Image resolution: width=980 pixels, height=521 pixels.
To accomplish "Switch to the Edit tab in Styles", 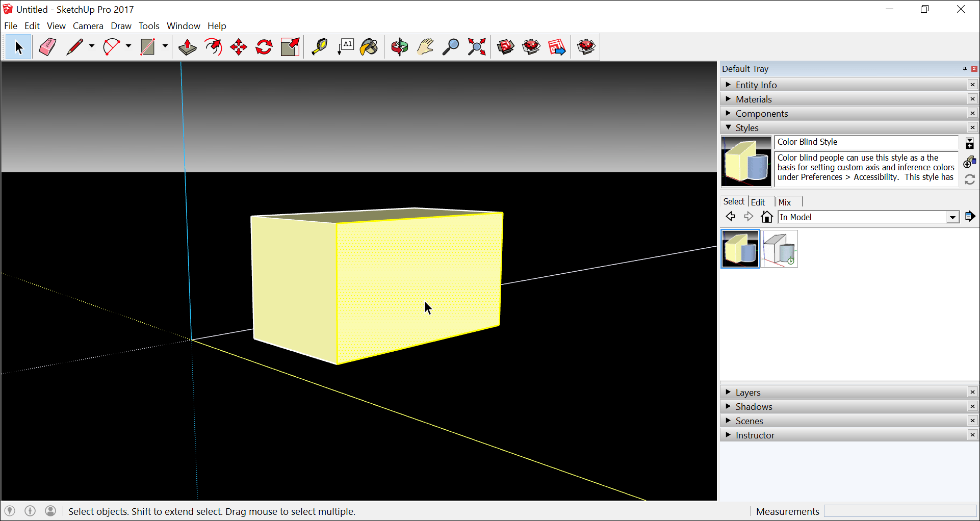I will pyautogui.click(x=758, y=202).
